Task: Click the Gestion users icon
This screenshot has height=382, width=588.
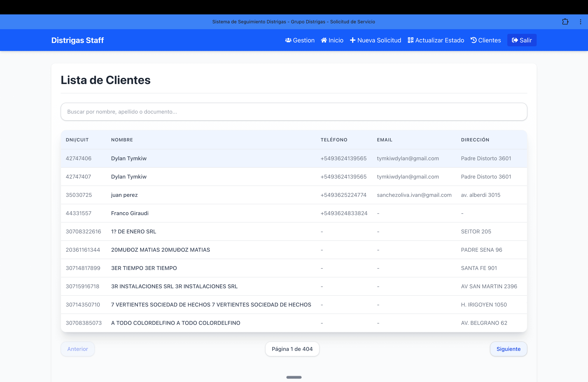Action: pos(288,40)
